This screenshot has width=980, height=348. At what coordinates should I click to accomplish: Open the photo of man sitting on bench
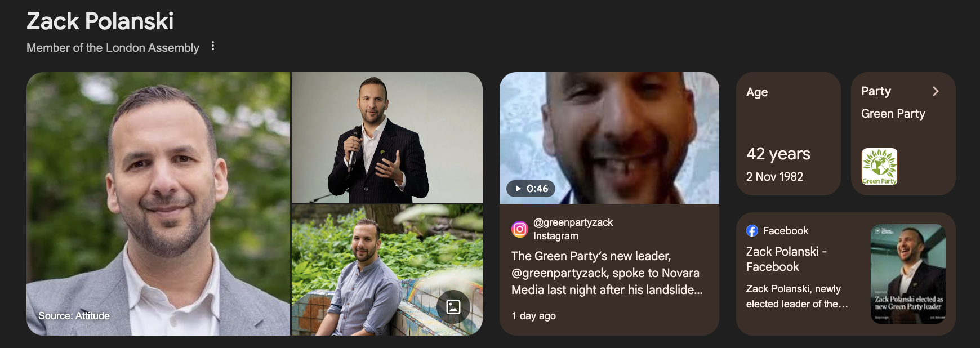[387, 270]
